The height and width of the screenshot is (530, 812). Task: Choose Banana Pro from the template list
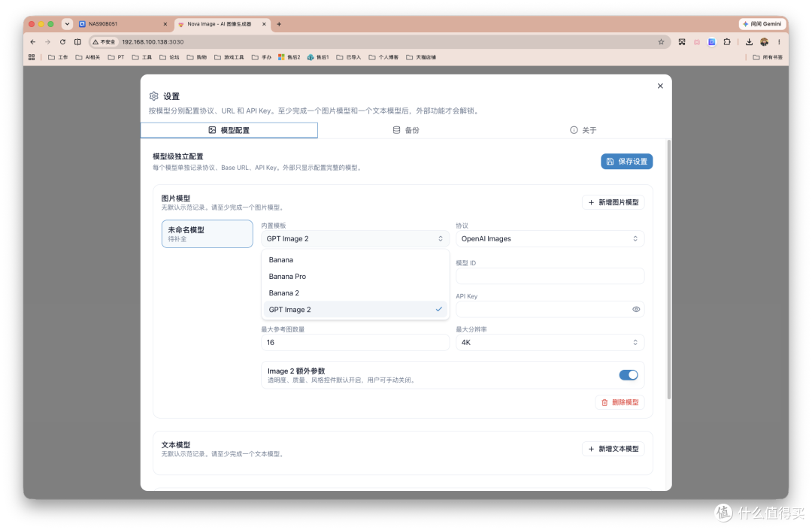[355, 277]
